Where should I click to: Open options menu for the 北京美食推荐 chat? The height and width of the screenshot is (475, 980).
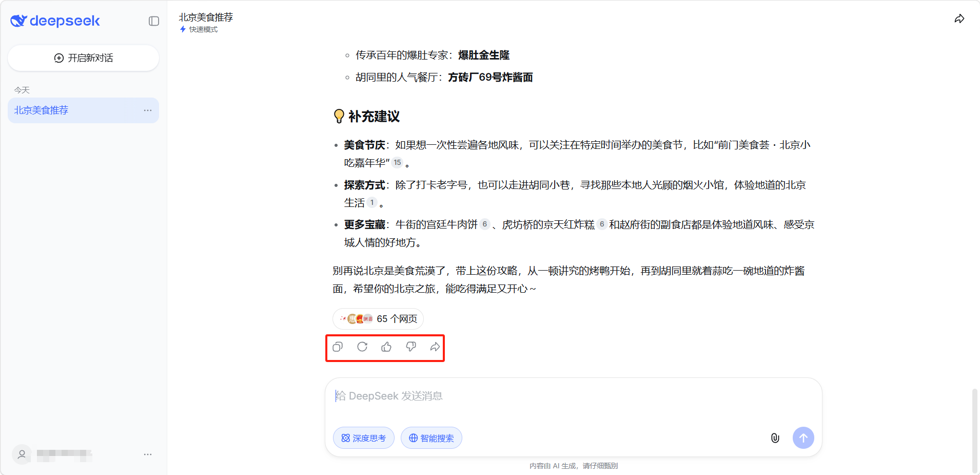148,110
